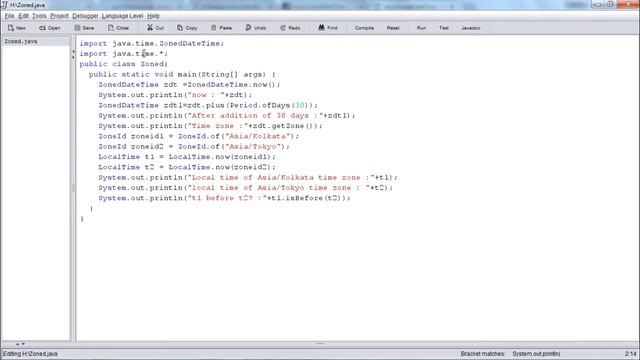Click the 't1.isBefore(t2)' println line
Screen dimensions: 640x360
click(x=224, y=198)
